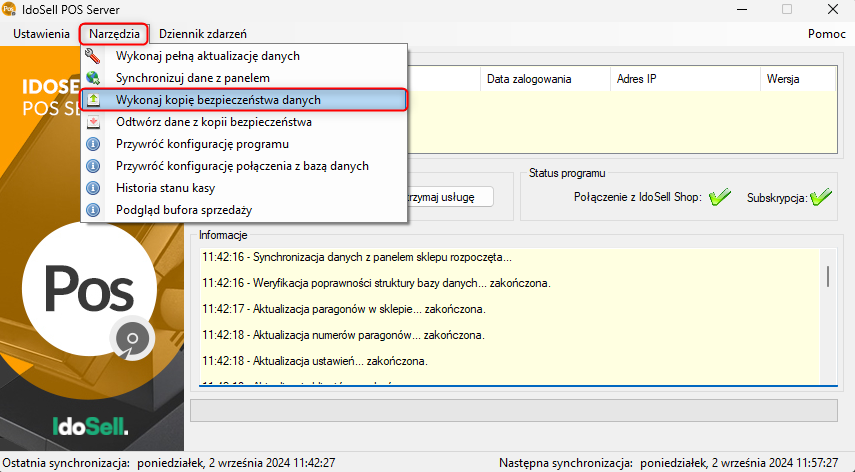Click the red restore-from-backup icon
The height and width of the screenshot is (472, 855).
click(93, 122)
